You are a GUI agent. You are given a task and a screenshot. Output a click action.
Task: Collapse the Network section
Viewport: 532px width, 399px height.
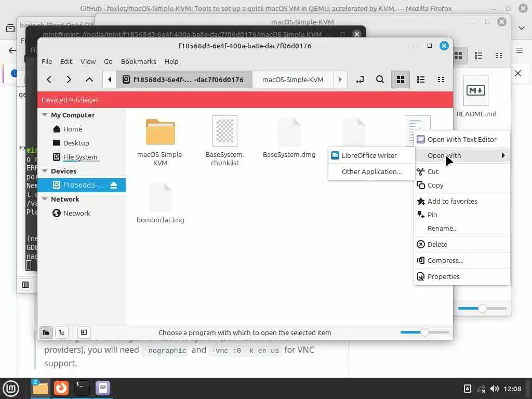(x=45, y=199)
